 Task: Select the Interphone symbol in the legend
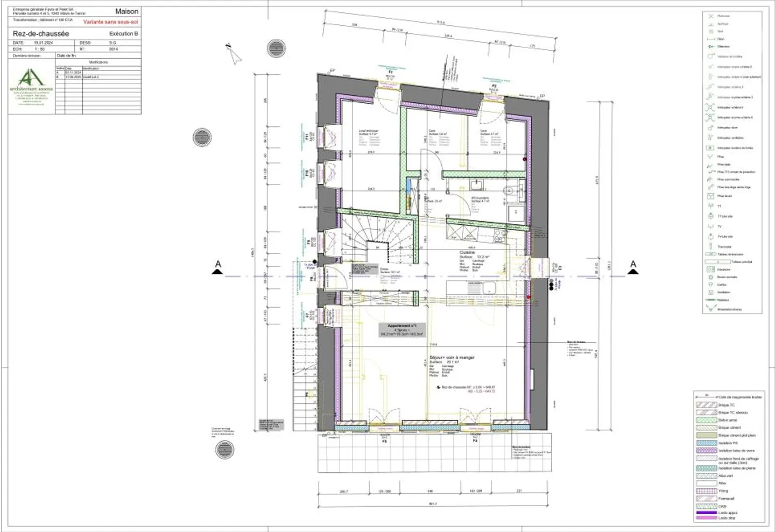pos(710,269)
